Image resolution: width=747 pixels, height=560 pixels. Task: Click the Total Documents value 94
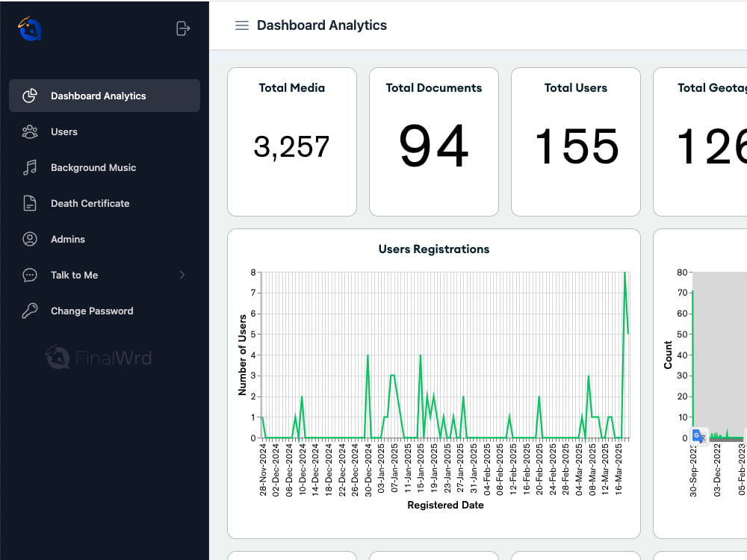434,146
